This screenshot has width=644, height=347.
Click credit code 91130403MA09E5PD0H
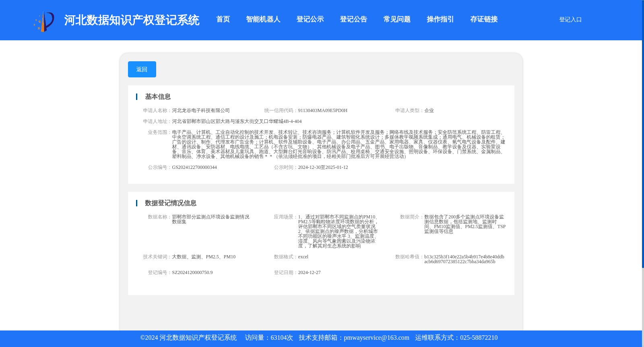tap(323, 110)
